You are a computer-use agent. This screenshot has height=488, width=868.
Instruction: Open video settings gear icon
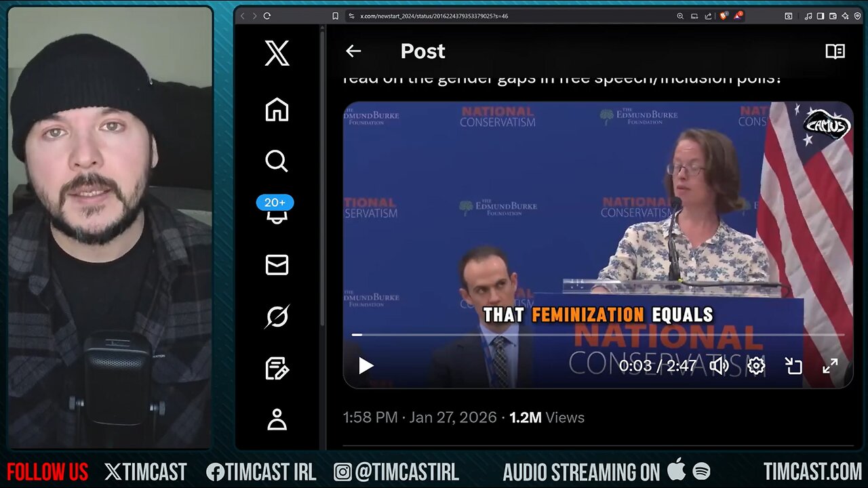(756, 366)
